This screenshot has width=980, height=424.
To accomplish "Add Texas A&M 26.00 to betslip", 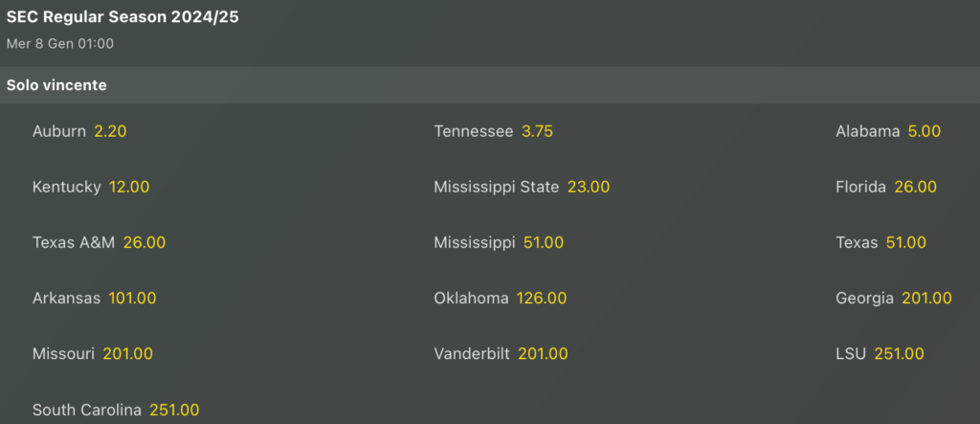I will tap(145, 242).
